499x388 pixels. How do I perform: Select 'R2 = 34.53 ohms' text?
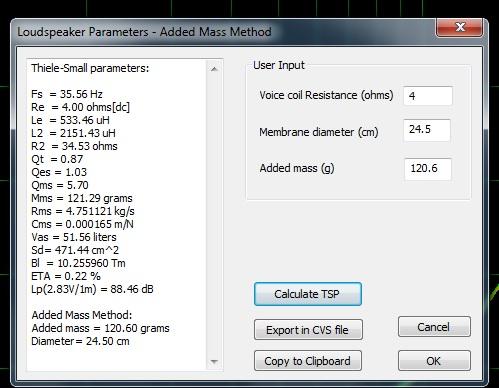coord(74,146)
